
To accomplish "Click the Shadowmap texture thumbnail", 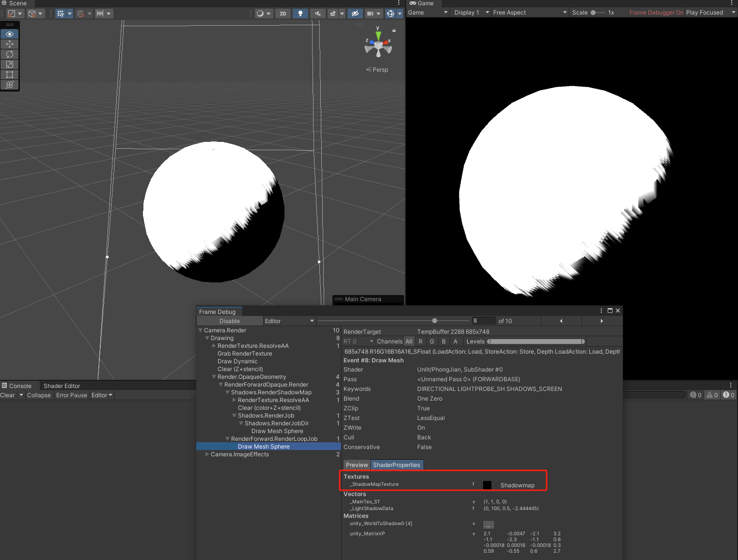I will pos(487,485).
